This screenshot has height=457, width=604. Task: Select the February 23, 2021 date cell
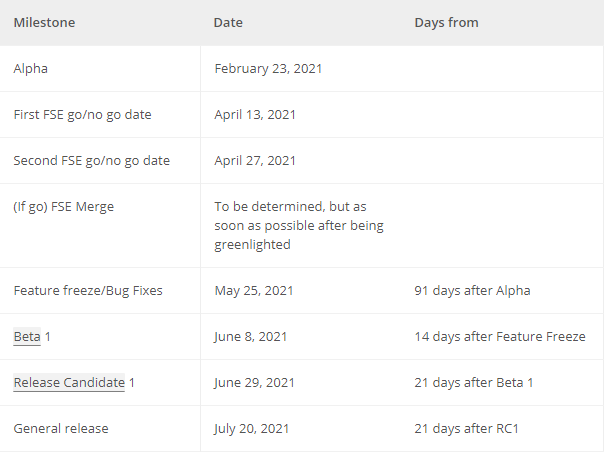click(x=268, y=69)
